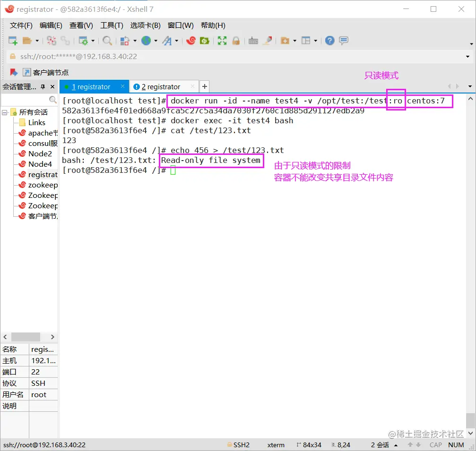Screen dimensions: 476x451
Task: Open the tab list dropdown arrow
Action: (470, 86)
